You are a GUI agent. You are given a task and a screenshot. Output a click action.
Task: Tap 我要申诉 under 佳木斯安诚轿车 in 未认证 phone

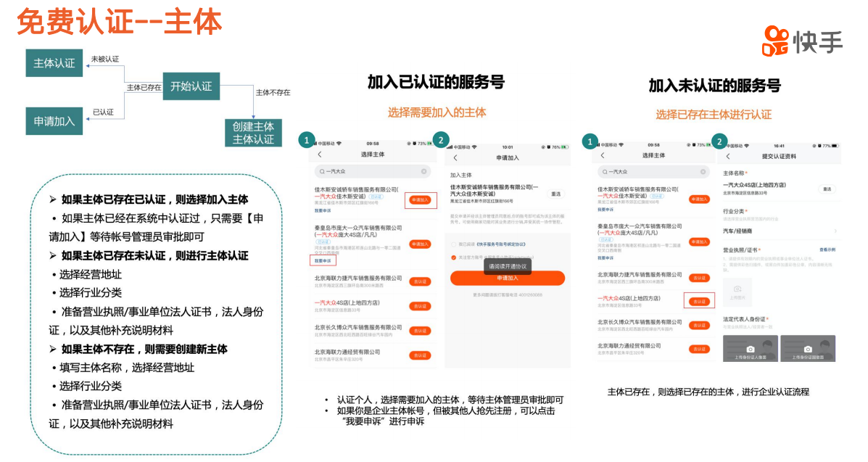pyautogui.click(x=605, y=210)
